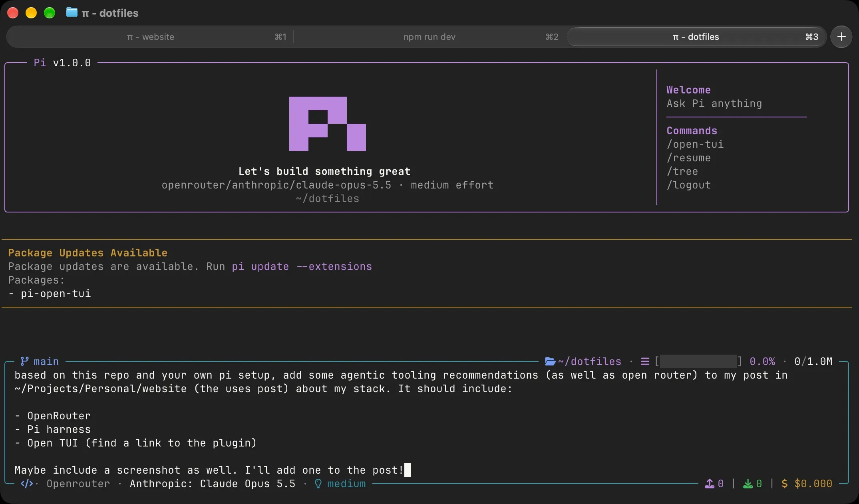Click the code brackets icon before Openrouter
The width and height of the screenshot is (859, 504).
tap(27, 484)
